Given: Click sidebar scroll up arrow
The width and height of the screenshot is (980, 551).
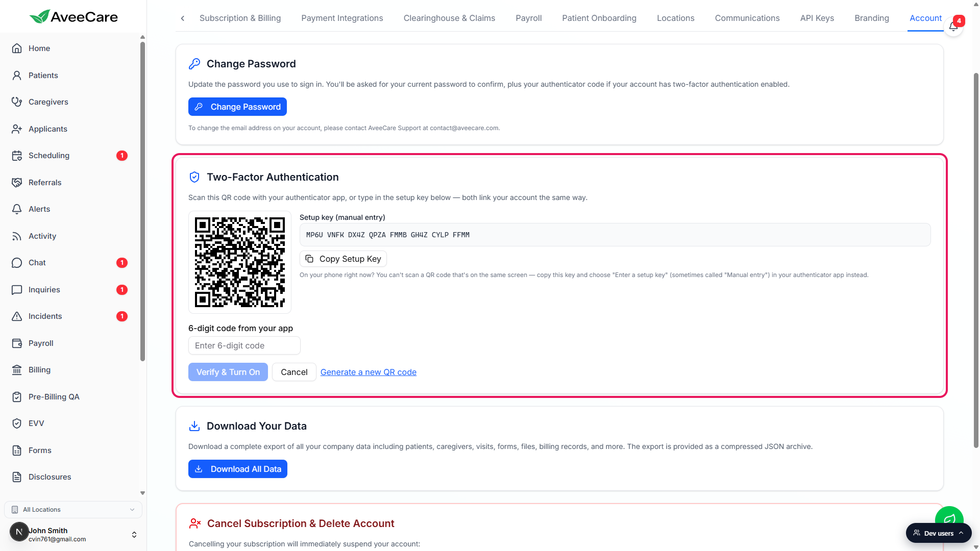Looking at the screenshot, I should (x=142, y=37).
